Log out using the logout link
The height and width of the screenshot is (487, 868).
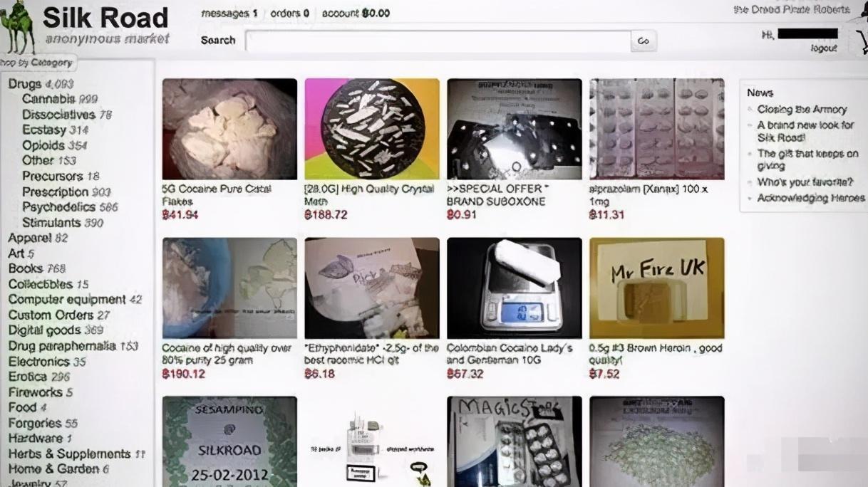[824, 48]
